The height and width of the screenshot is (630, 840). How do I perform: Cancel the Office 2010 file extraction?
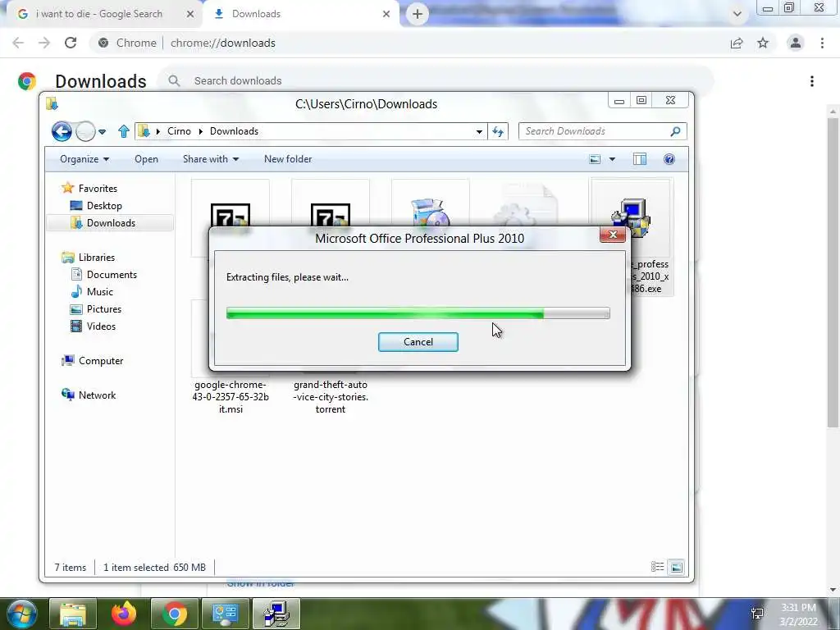point(418,342)
